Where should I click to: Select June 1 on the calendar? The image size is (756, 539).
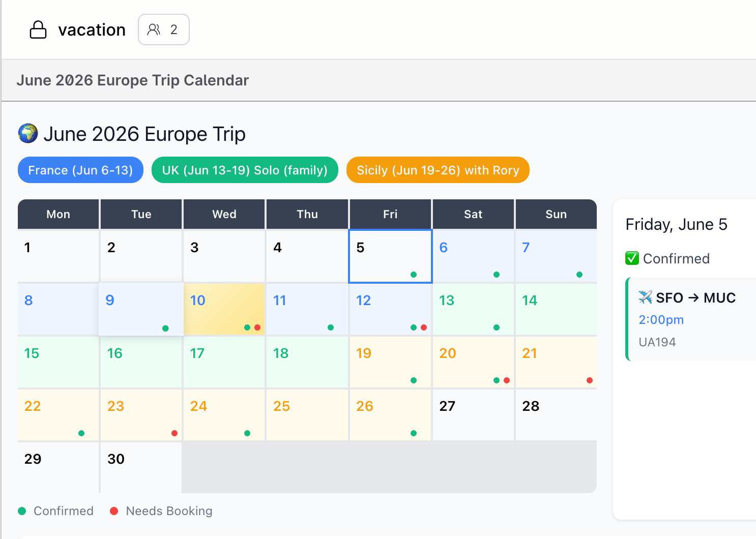point(59,256)
